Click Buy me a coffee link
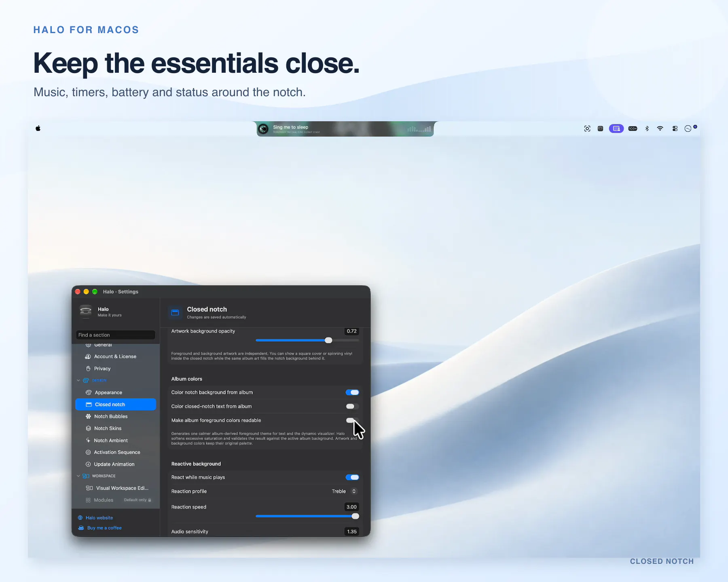This screenshot has height=582, width=728. pos(100,528)
